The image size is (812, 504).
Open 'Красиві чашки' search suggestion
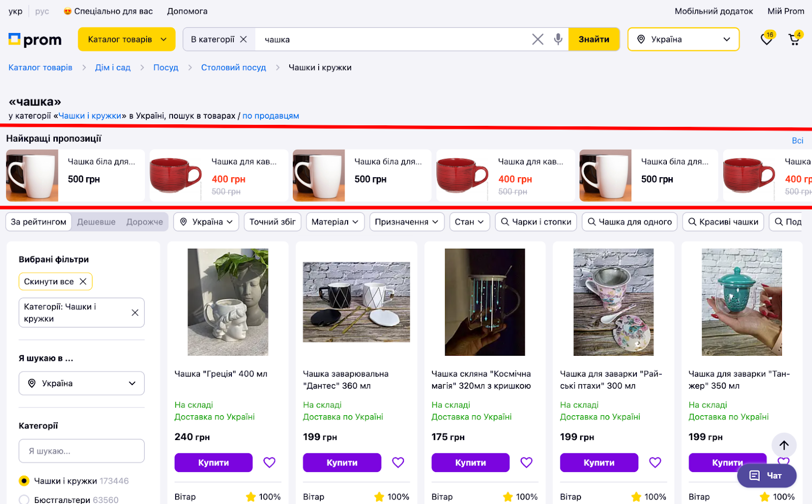click(x=723, y=222)
